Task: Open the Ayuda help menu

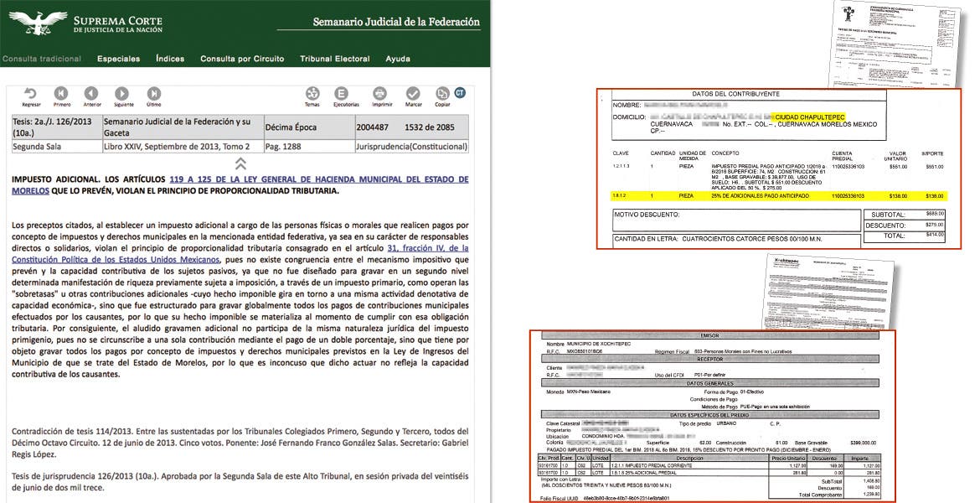Action: [x=398, y=59]
